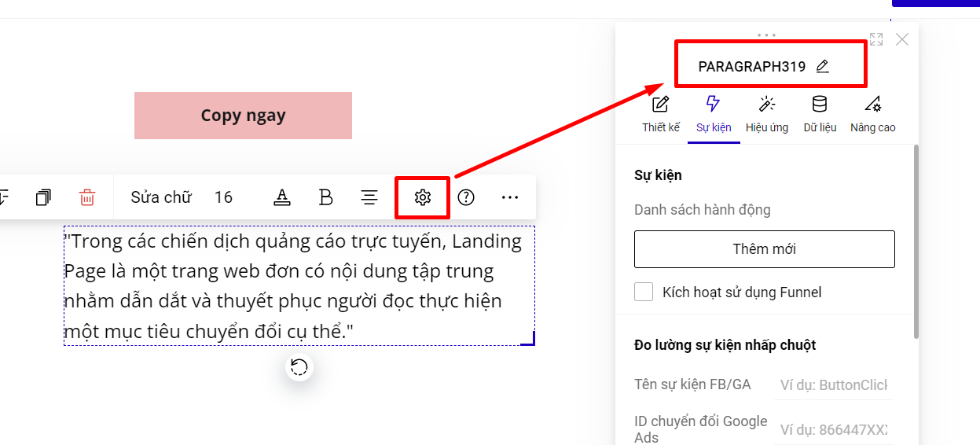Open the font size 16 selector
This screenshot has width=980, height=445.
coord(223,197)
